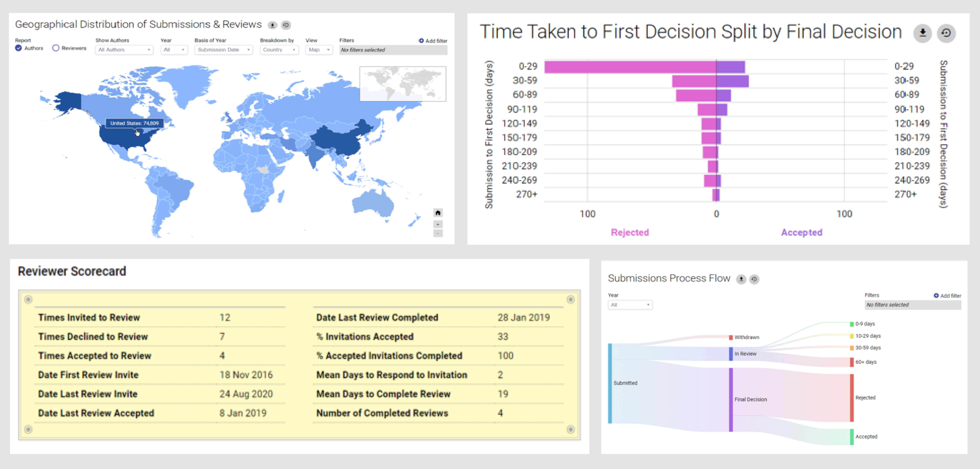This screenshot has width=980, height=469.
Task: Click the bottom-right scorecard corner handle
Action: [570, 429]
